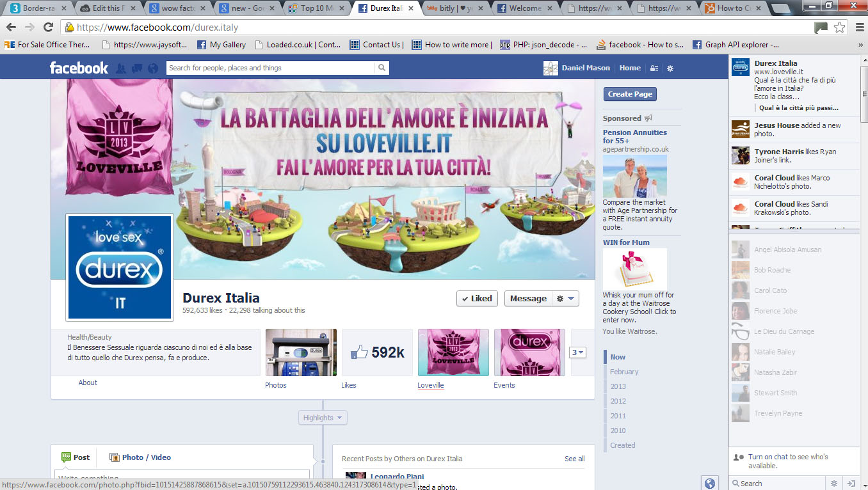Open the friend requests icon
The width and height of the screenshot is (868, 490).
pos(121,68)
